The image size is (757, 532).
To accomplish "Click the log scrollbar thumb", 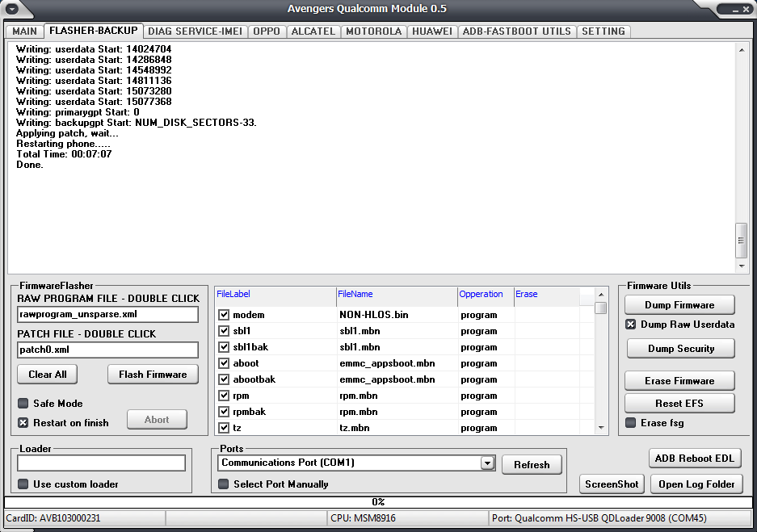I will click(741, 241).
